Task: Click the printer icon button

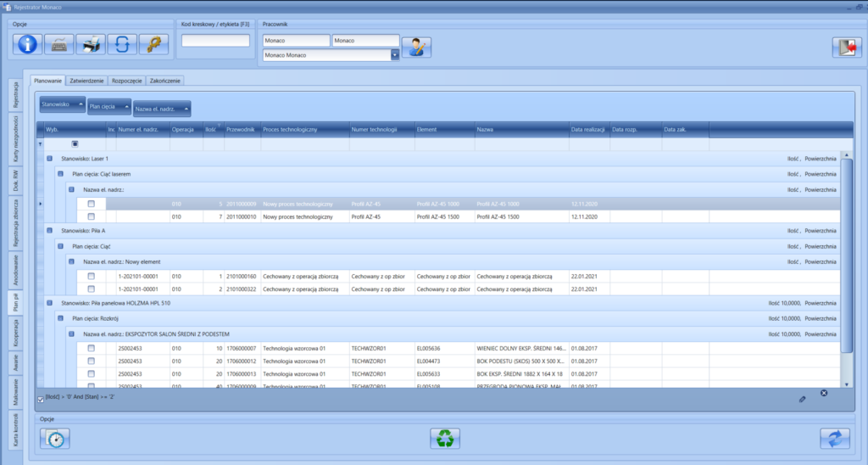Action: click(x=90, y=45)
